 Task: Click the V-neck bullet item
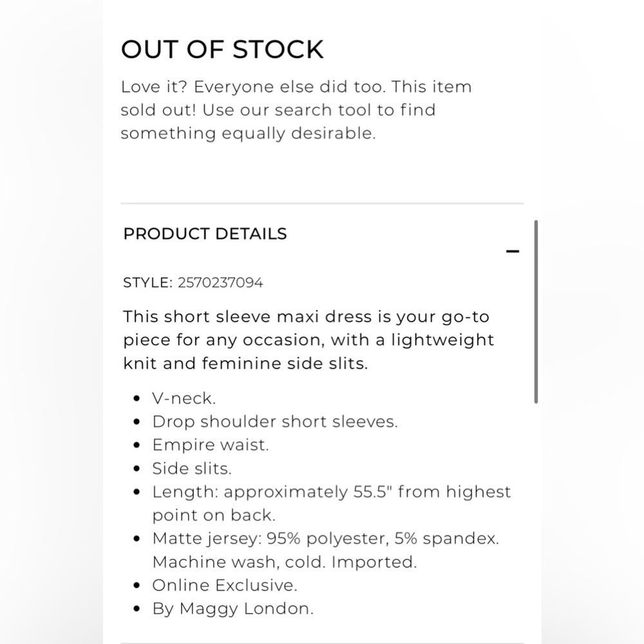pyautogui.click(x=184, y=399)
